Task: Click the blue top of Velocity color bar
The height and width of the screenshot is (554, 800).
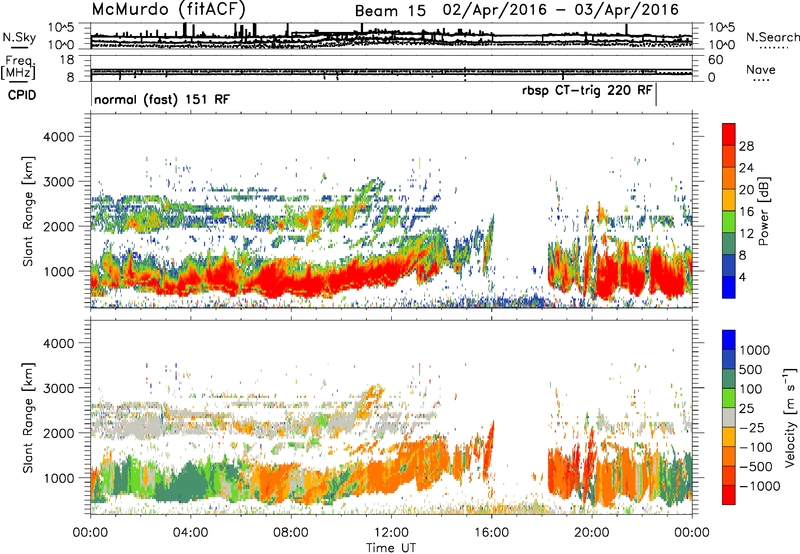Action: click(x=729, y=340)
